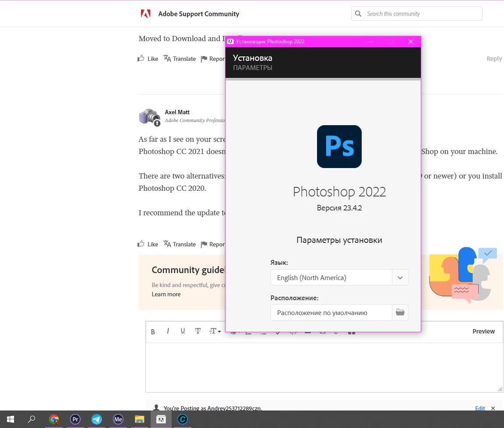Minimize the Photoshop 2022 installer window
The width and height of the screenshot is (504, 428).
pyautogui.click(x=370, y=42)
